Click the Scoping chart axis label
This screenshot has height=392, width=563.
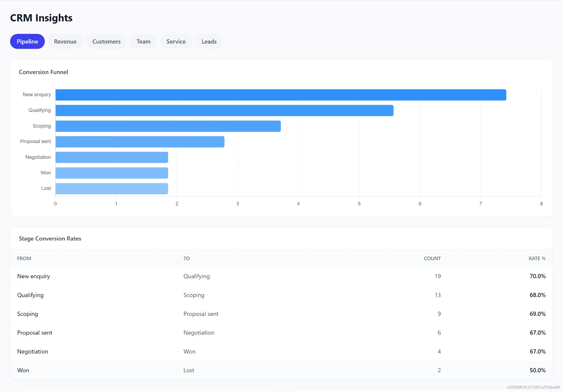42,126
